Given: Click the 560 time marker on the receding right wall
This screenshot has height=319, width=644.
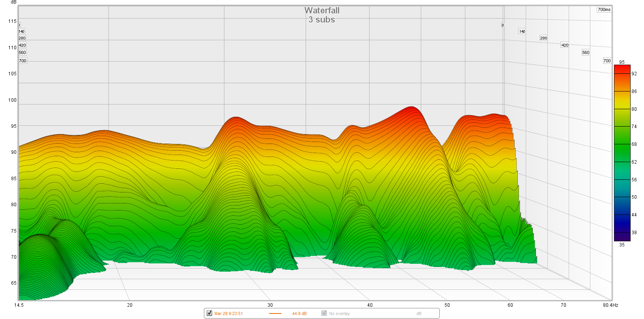Looking at the screenshot, I should tap(586, 52).
